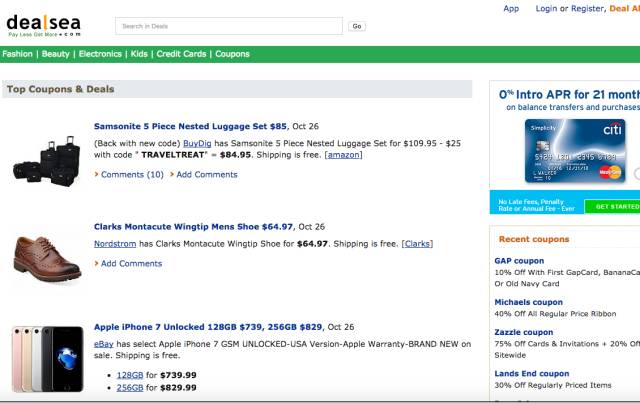Open the Electronics category
The width and height of the screenshot is (640, 403).
point(100,54)
